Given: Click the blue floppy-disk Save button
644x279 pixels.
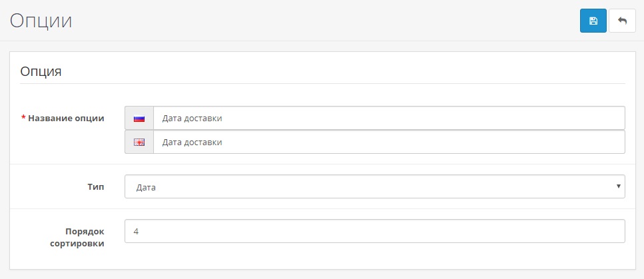Looking at the screenshot, I should tap(593, 21).
